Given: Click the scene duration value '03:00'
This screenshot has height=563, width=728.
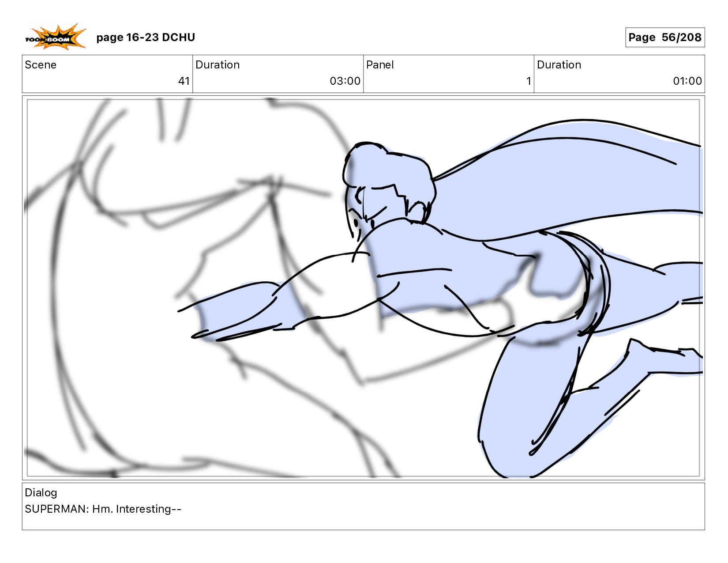Looking at the screenshot, I should [x=345, y=81].
